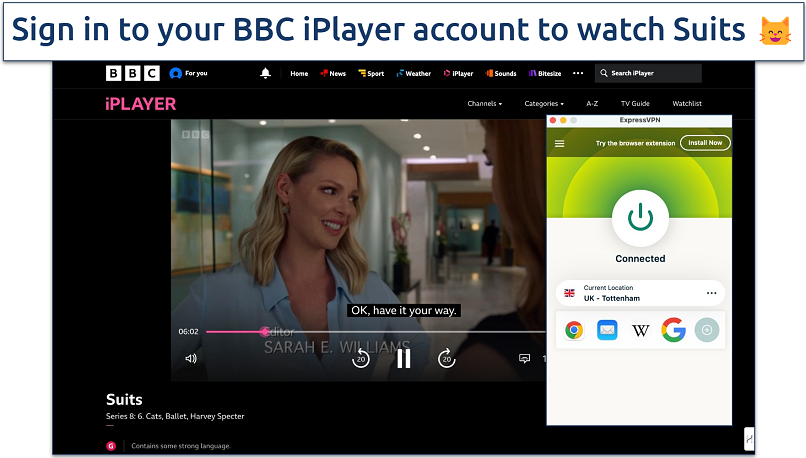Click the video progress bar handle

(x=264, y=332)
